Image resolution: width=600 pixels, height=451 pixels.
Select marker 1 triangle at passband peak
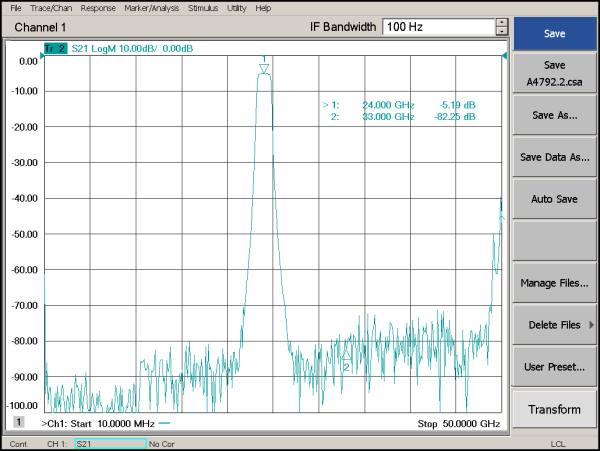264,68
